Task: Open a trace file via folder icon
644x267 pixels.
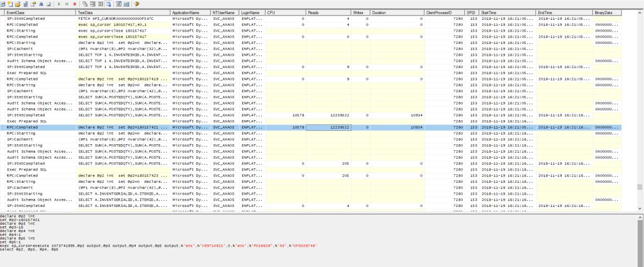Action: [18, 4]
